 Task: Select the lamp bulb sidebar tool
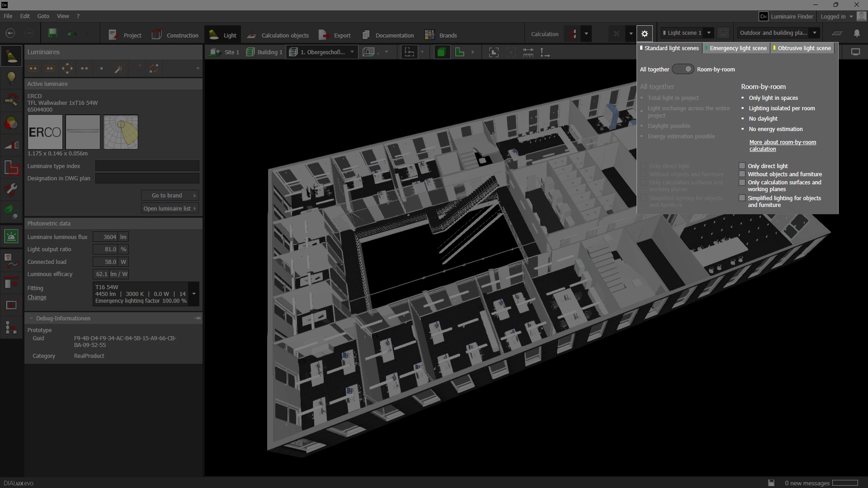(11, 78)
